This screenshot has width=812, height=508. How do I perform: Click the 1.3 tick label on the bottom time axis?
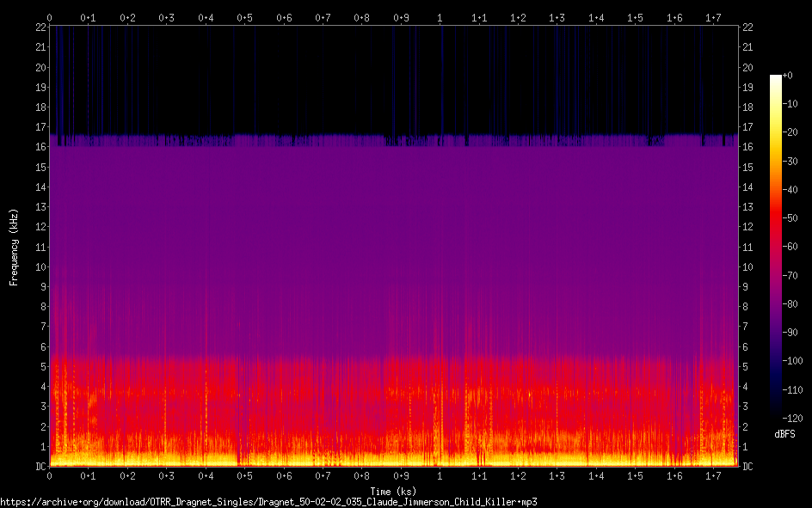tap(557, 475)
